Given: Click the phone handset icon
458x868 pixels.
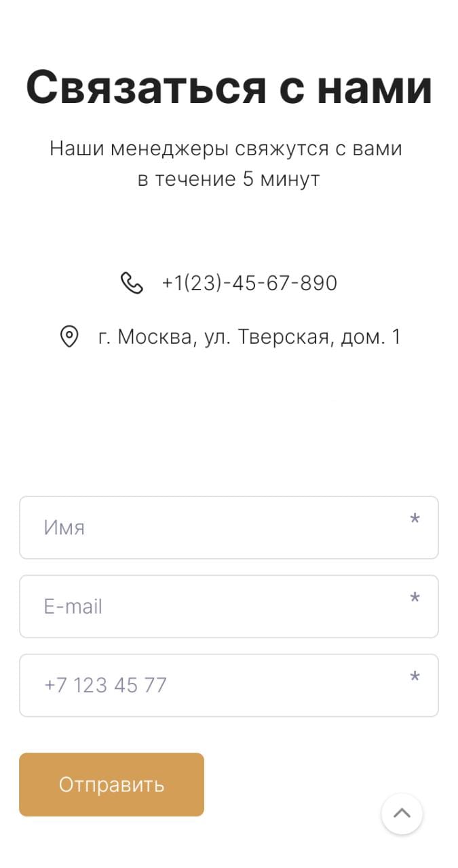Looking at the screenshot, I should coord(132,283).
